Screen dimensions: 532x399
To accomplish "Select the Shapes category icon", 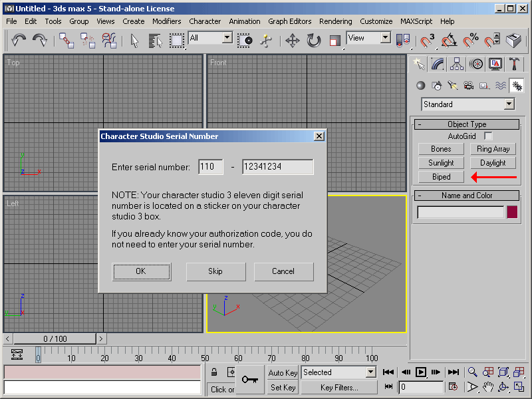I will 437,86.
